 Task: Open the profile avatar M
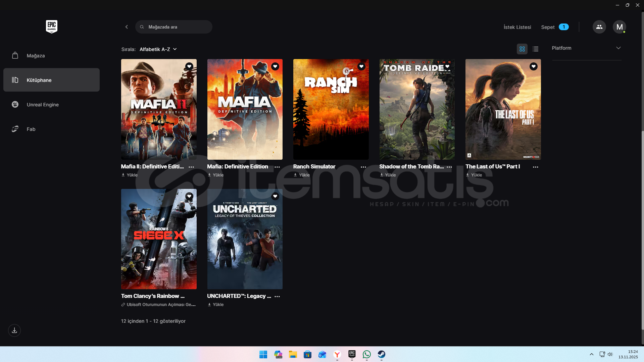click(x=619, y=27)
